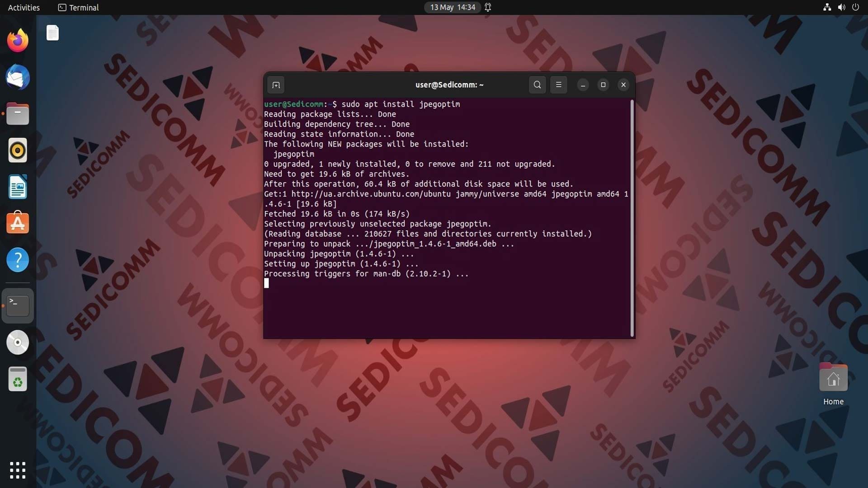Launch Thunderbird mail from the dock

pos(18,77)
